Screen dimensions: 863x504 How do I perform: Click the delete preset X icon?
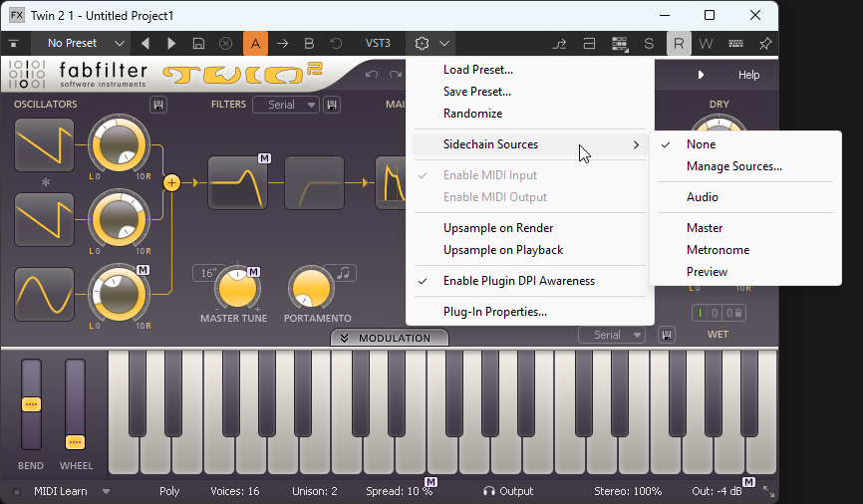pyautogui.click(x=225, y=44)
